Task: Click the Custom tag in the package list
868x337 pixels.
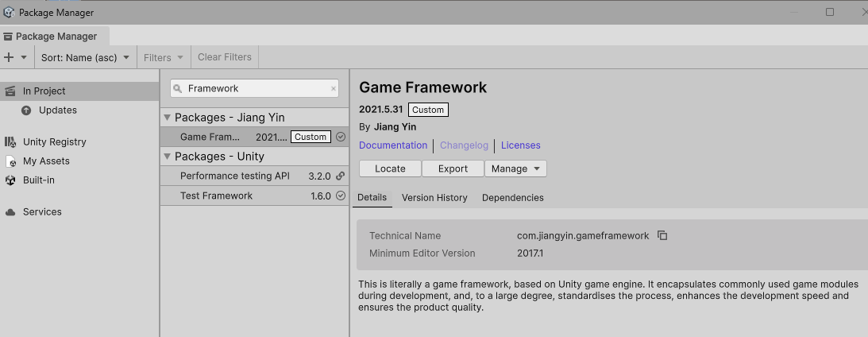Action: (x=311, y=137)
